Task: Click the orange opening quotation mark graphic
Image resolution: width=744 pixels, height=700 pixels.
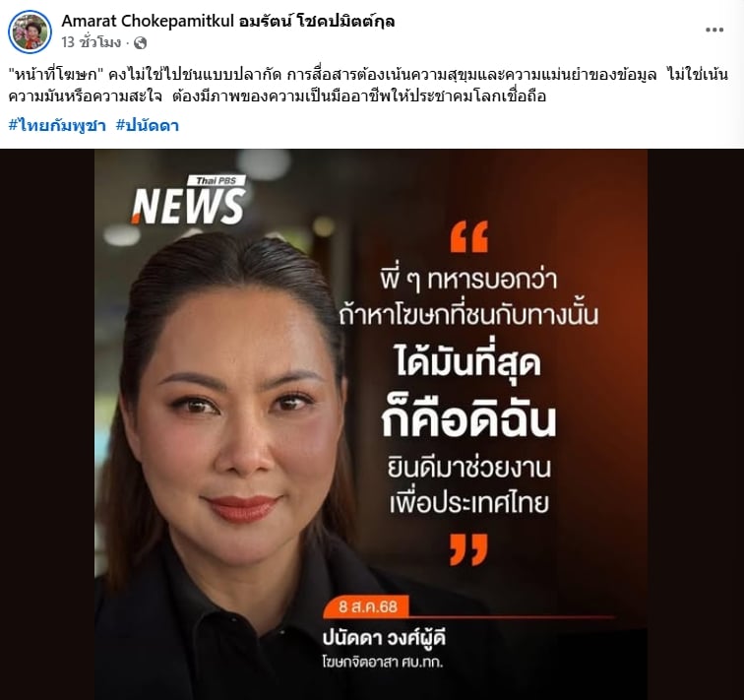Action: [468, 236]
